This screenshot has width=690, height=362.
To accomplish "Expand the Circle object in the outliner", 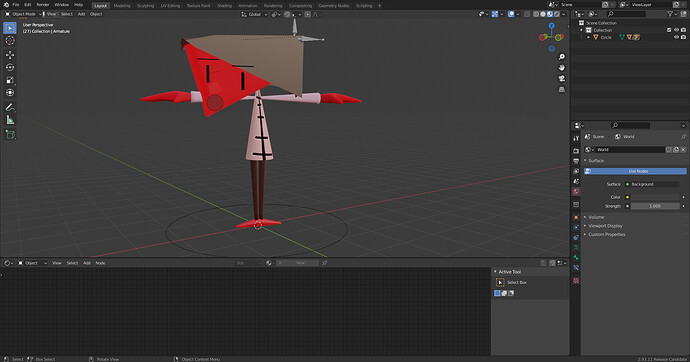I will pos(588,37).
